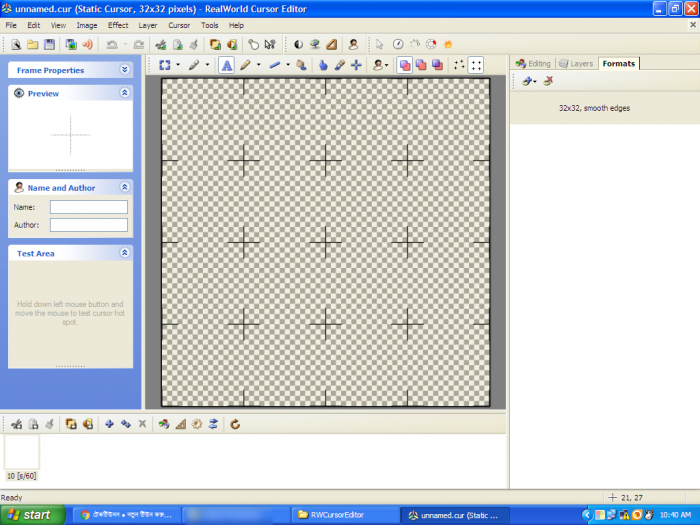Select the color dropper tool

pos(339,65)
